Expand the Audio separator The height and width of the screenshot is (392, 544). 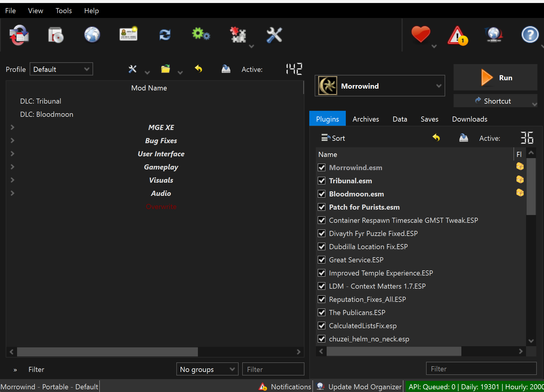click(12, 193)
